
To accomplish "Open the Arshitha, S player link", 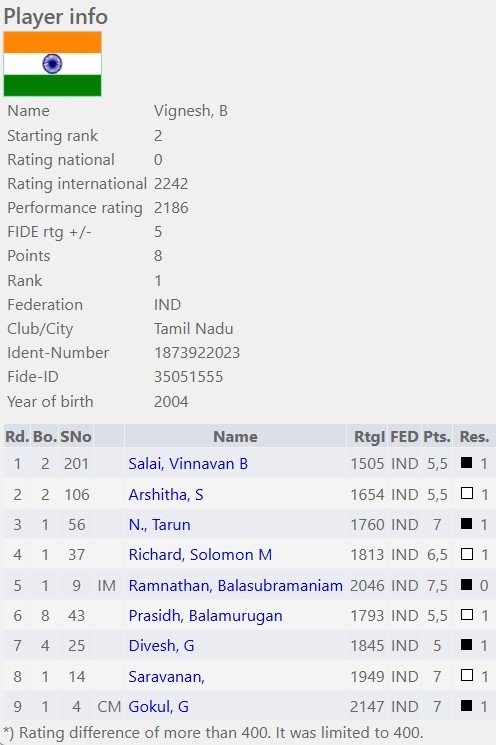I will [x=166, y=495].
